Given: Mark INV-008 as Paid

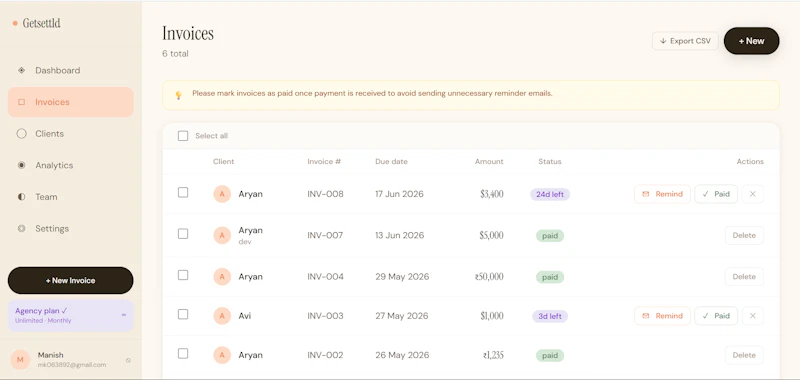Looking at the screenshot, I should pos(716,194).
